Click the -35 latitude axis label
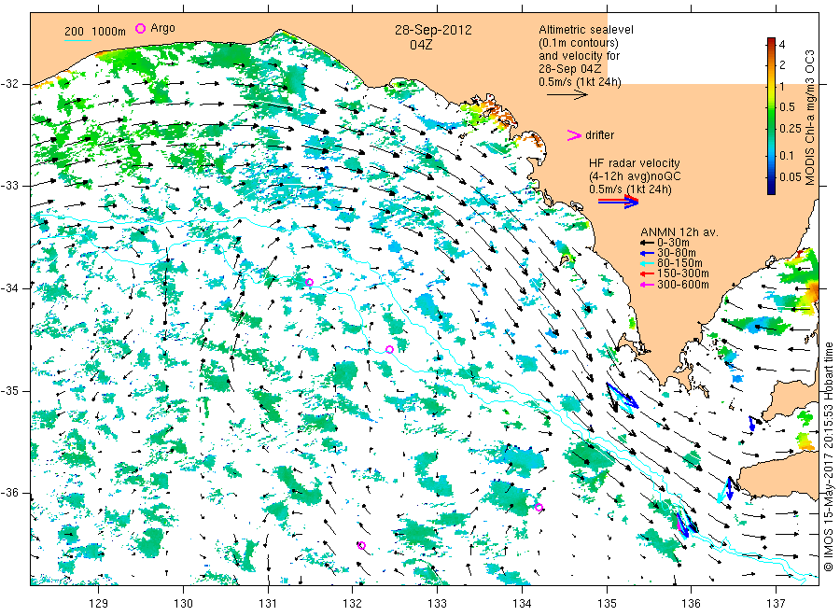Image resolution: width=840 pixels, height=616 pixels. (x=9, y=390)
